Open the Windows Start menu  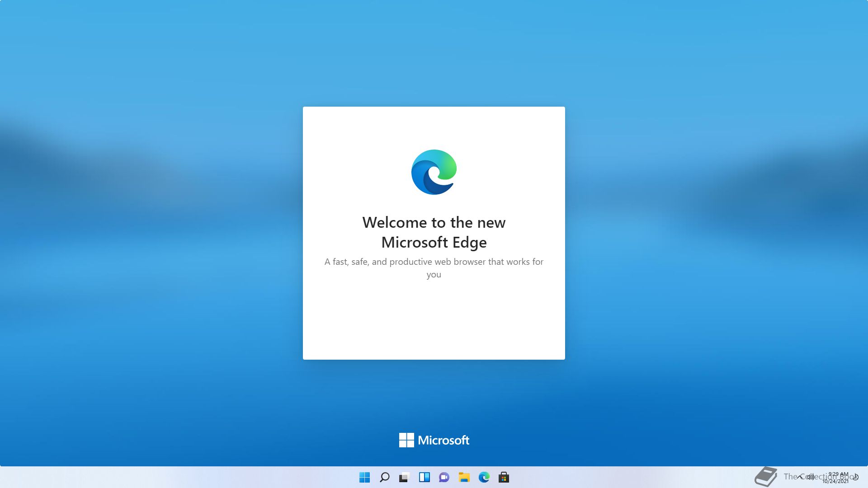point(364,477)
